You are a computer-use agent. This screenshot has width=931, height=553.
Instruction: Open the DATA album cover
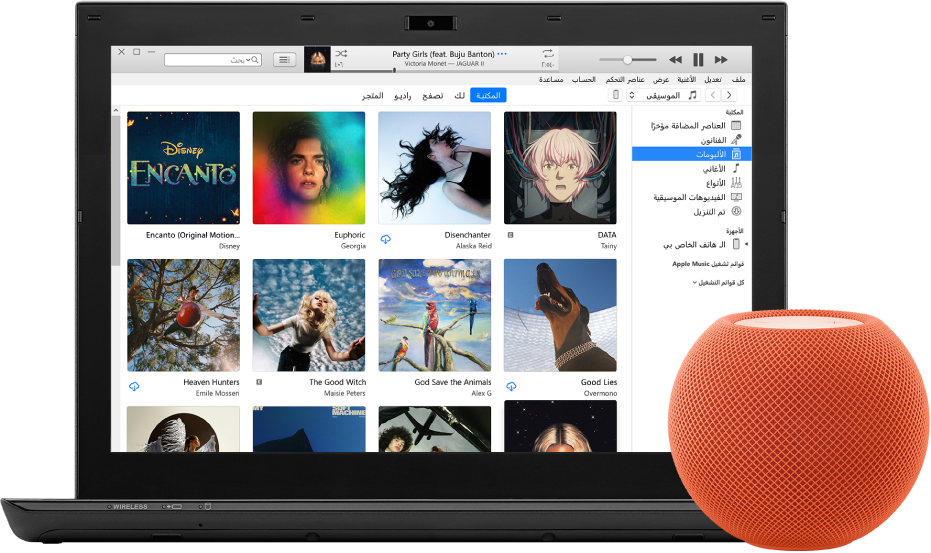click(x=560, y=168)
